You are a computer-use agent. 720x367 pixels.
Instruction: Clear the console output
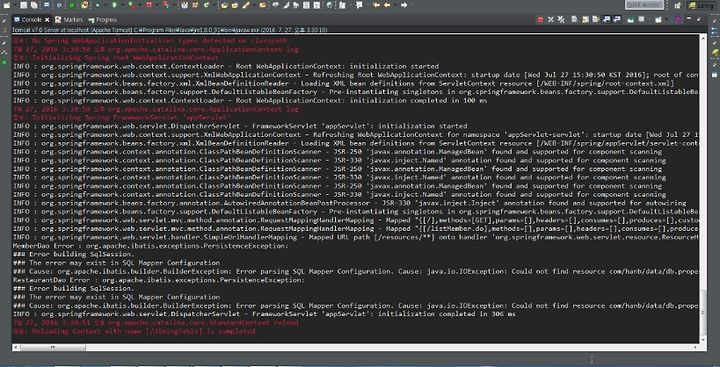click(574, 19)
